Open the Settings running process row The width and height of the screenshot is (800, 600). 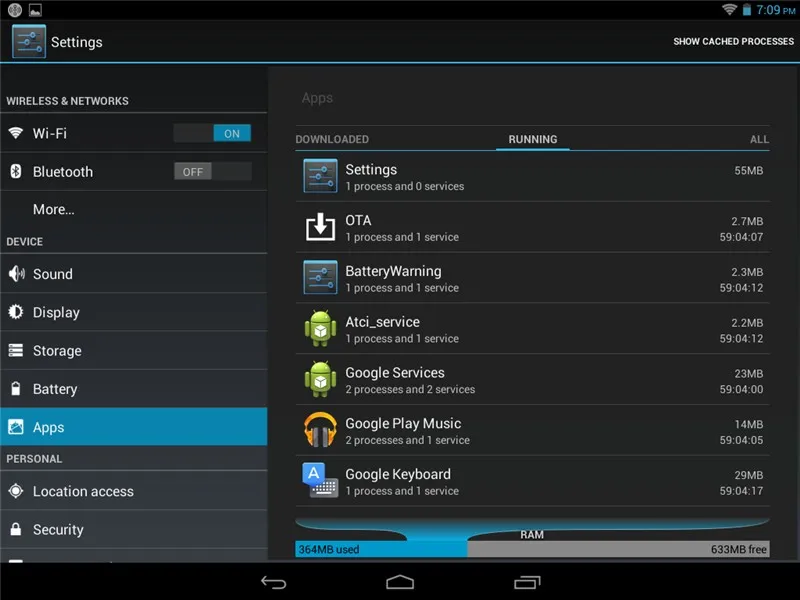click(x=532, y=177)
